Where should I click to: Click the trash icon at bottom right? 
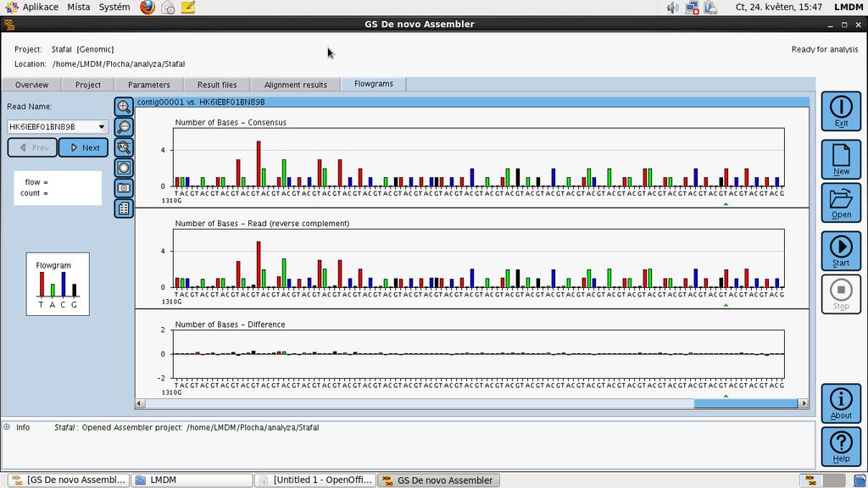[x=860, y=480]
